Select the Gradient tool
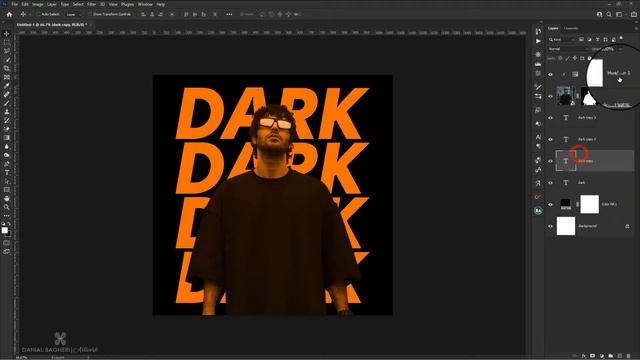The height and width of the screenshot is (360, 640). pos(7,138)
